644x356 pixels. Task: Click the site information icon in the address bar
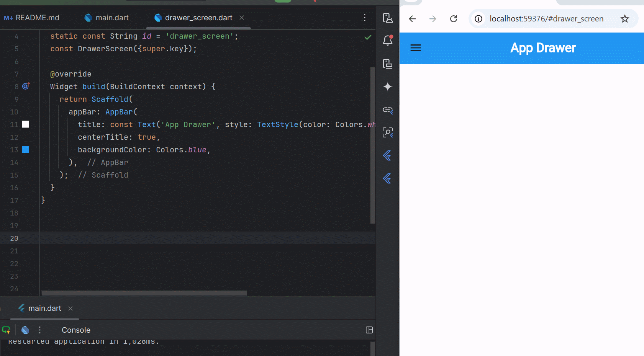click(478, 19)
